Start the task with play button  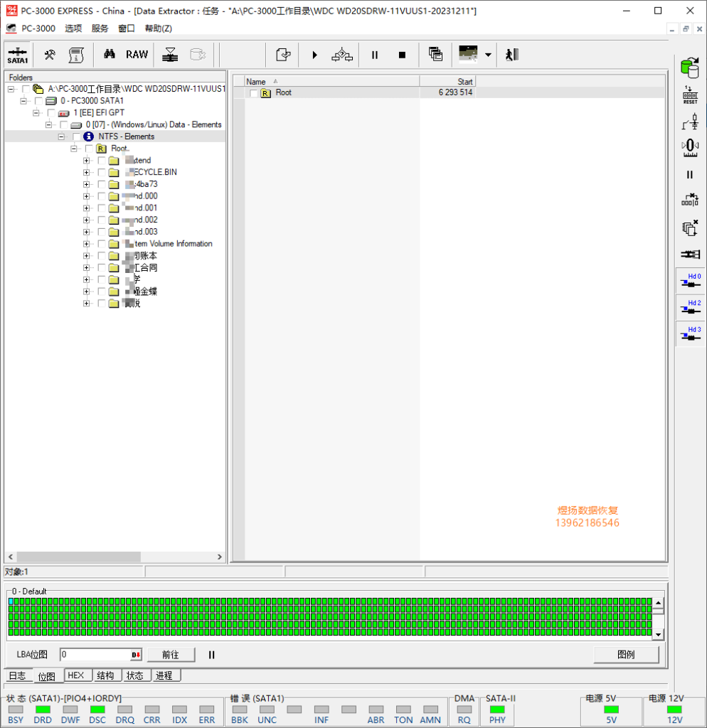(x=314, y=55)
